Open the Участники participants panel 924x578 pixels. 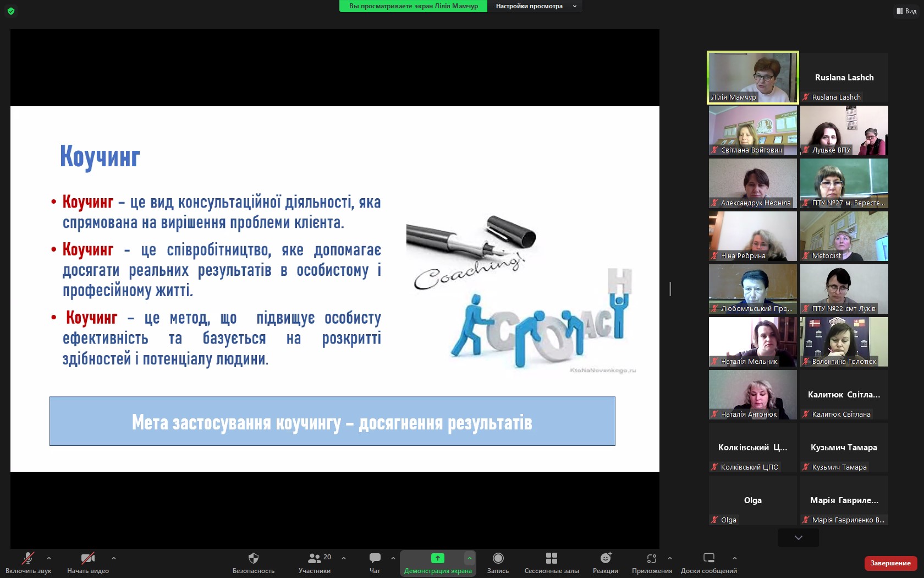point(315,559)
